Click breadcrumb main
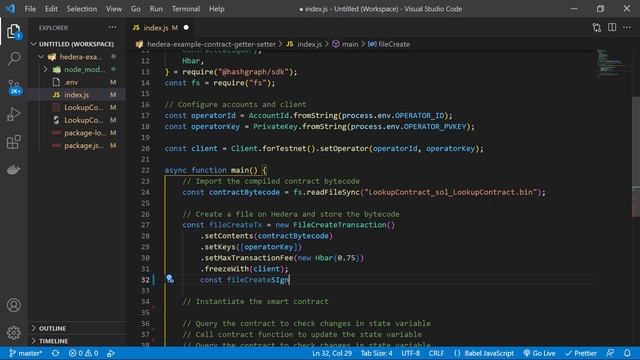The image size is (640, 360). click(350, 44)
